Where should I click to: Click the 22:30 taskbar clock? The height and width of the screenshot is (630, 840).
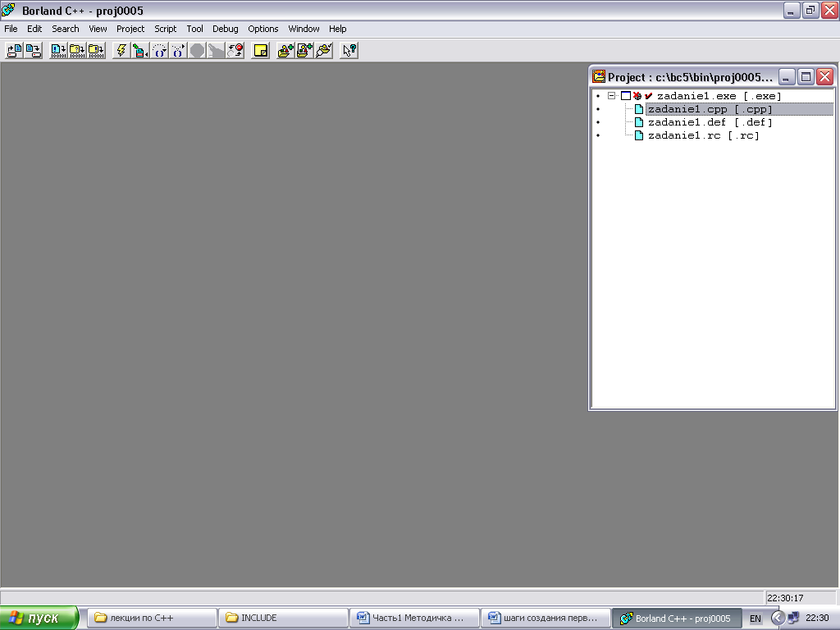(x=817, y=618)
